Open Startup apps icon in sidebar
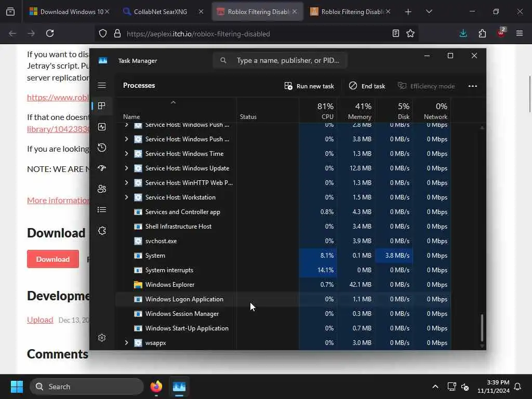 102,168
